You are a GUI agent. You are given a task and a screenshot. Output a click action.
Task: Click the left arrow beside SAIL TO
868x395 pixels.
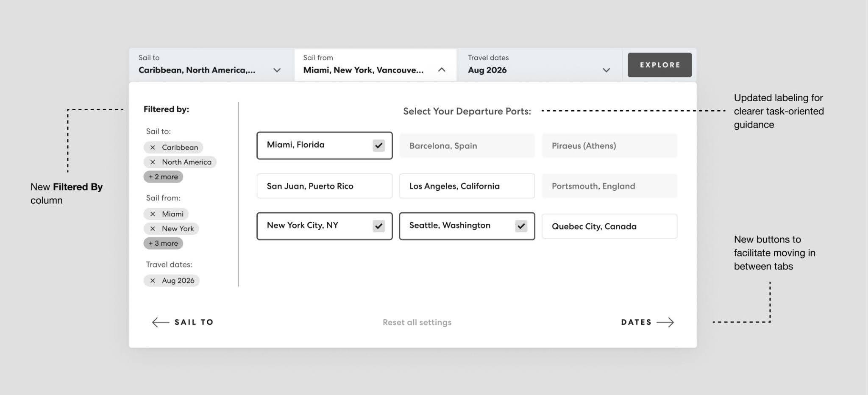click(160, 323)
